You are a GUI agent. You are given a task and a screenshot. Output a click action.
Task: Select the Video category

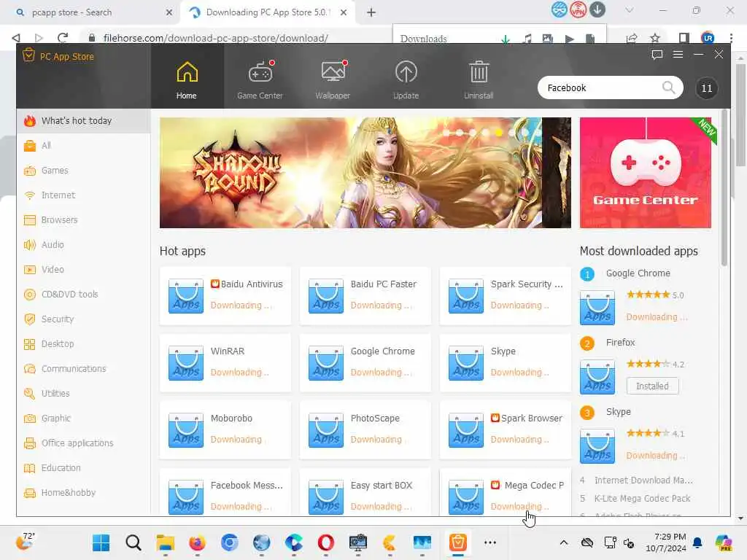click(83, 270)
